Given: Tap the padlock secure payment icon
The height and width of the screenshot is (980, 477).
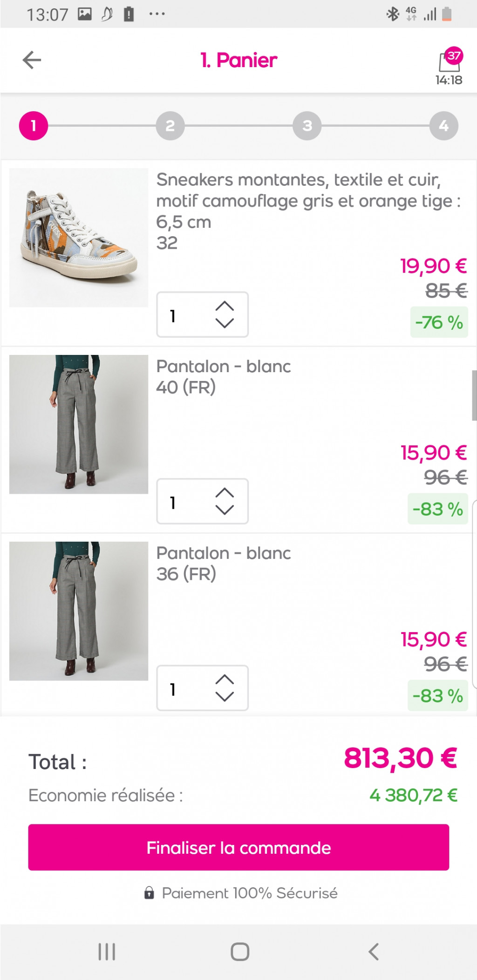Looking at the screenshot, I should coord(149,893).
